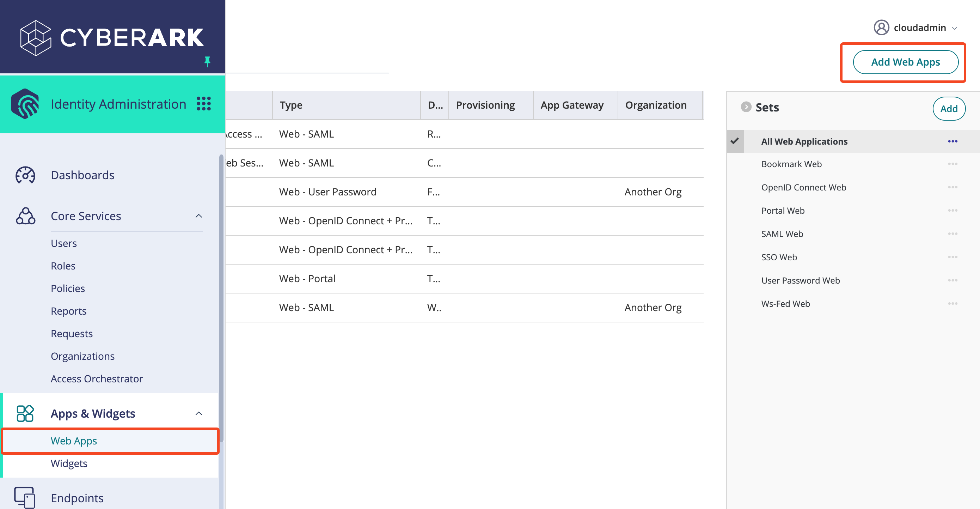Image resolution: width=980 pixels, height=509 pixels.
Task: Open the Bookmark Web ellipsis menu
Action: [x=952, y=164]
